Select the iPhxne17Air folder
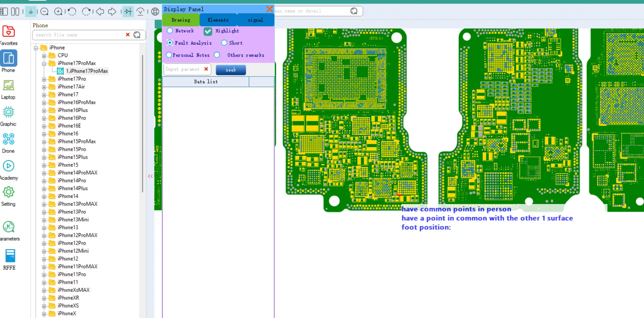Viewport: 644px width, 318px height. (71, 87)
